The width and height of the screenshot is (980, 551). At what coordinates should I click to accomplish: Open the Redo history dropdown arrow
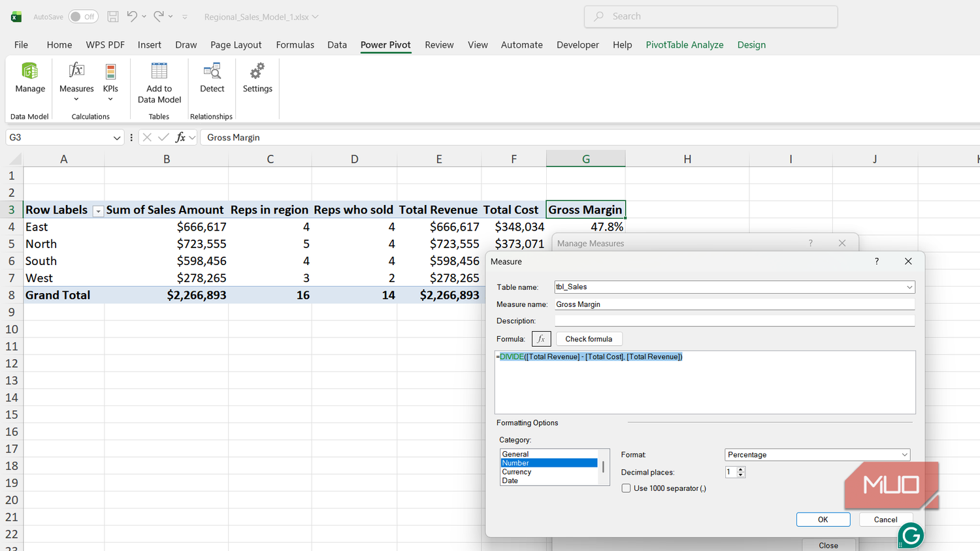click(x=171, y=16)
